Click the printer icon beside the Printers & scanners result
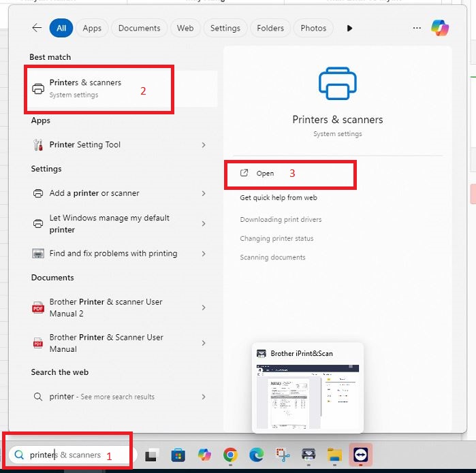476x473 pixels. [x=38, y=88]
